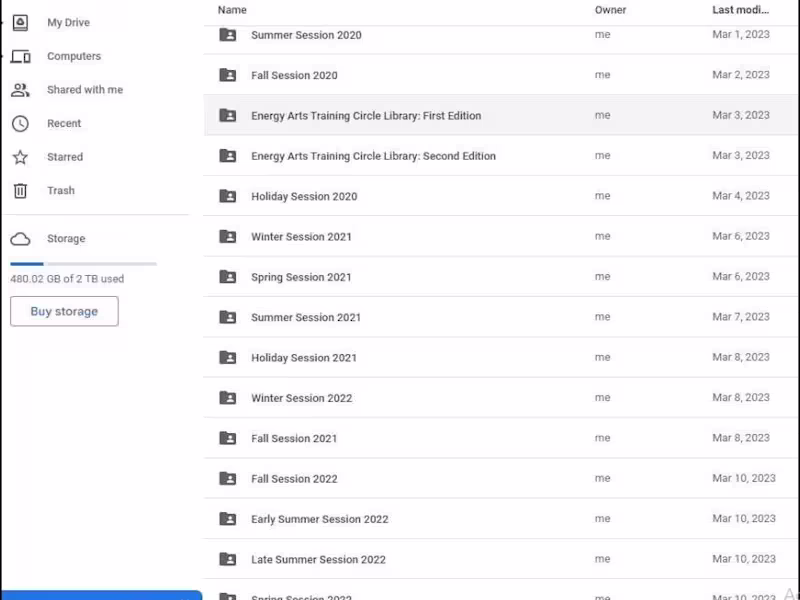Click First Edition library folder icon
Image resolution: width=800 pixels, height=600 pixels.
(228, 115)
